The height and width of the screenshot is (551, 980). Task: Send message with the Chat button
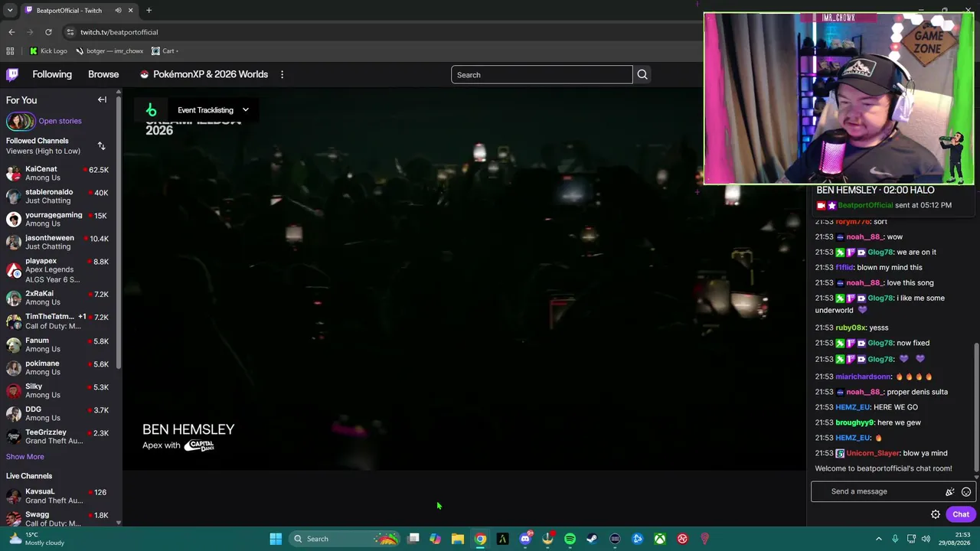pos(961,515)
